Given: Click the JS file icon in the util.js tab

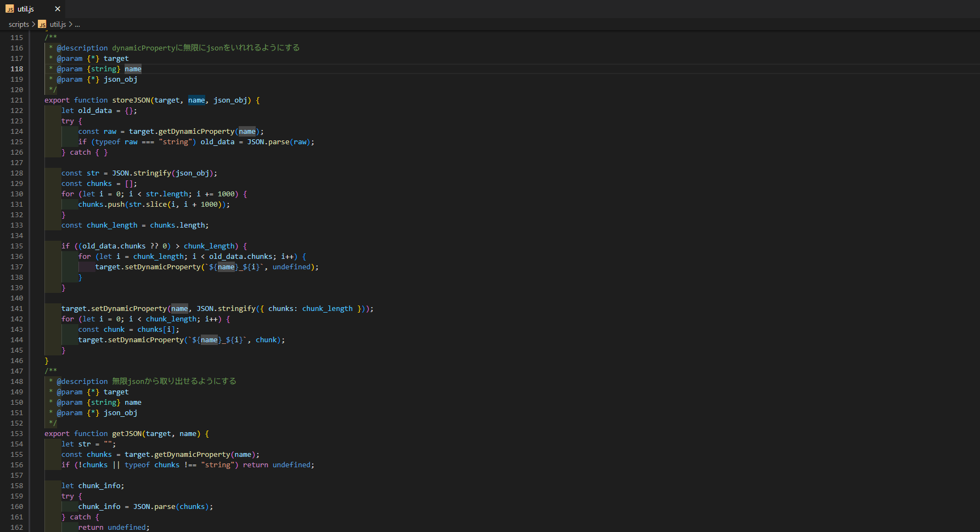Looking at the screenshot, I should 10,9.
